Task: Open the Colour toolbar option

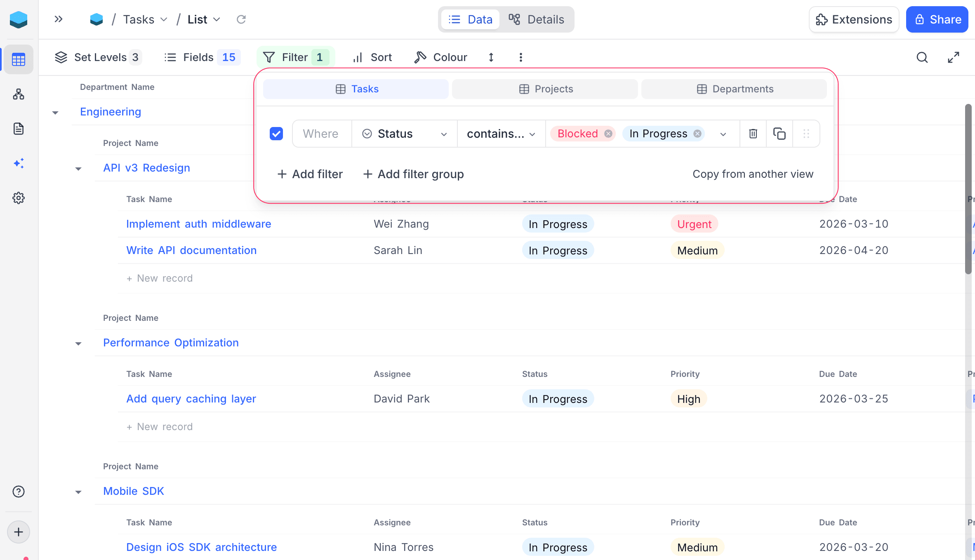Action: pyautogui.click(x=441, y=57)
